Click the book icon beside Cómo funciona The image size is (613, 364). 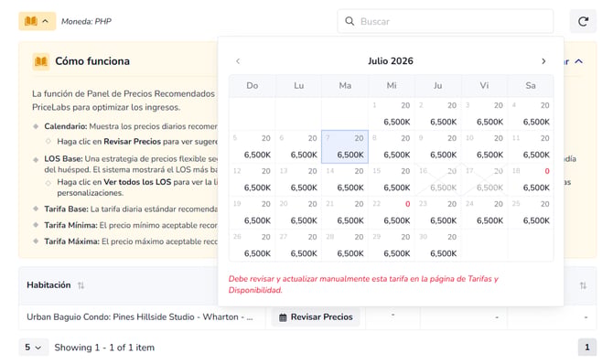tap(41, 61)
